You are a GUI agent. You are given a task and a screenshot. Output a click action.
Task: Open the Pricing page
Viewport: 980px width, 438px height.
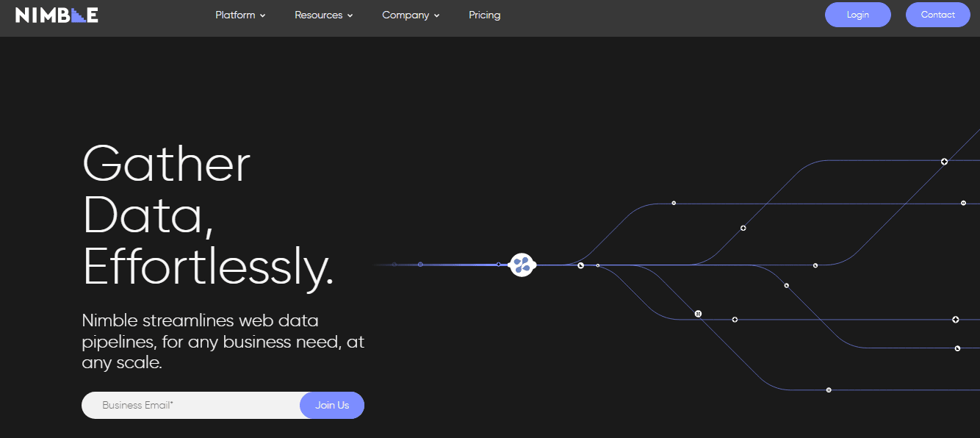click(x=484, y=15)
